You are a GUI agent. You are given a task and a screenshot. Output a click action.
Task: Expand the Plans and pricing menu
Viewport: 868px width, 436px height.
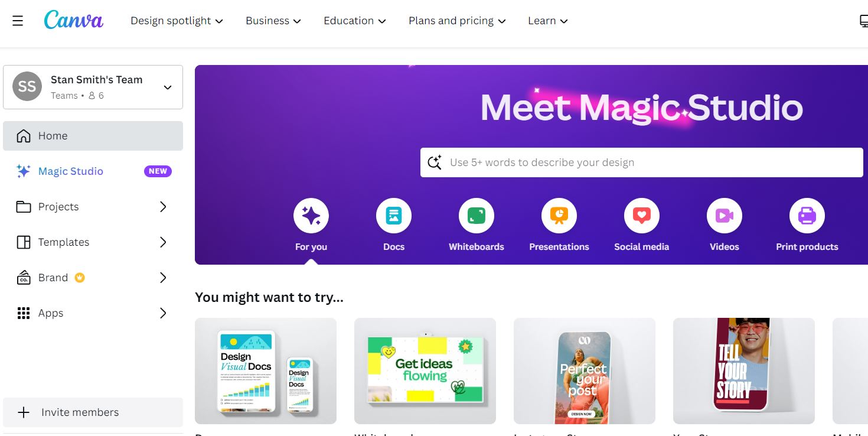point(457,21)
